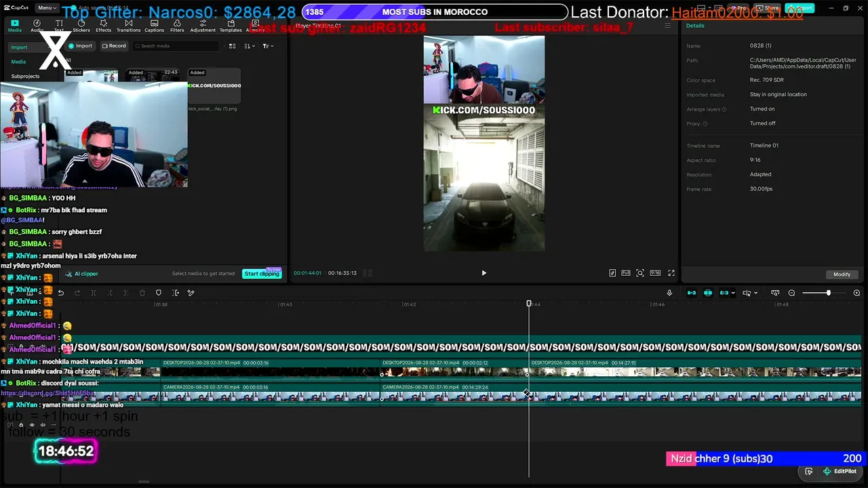Select Import in the media sidebar
868x488 pixels.
(x=19, y=47)
